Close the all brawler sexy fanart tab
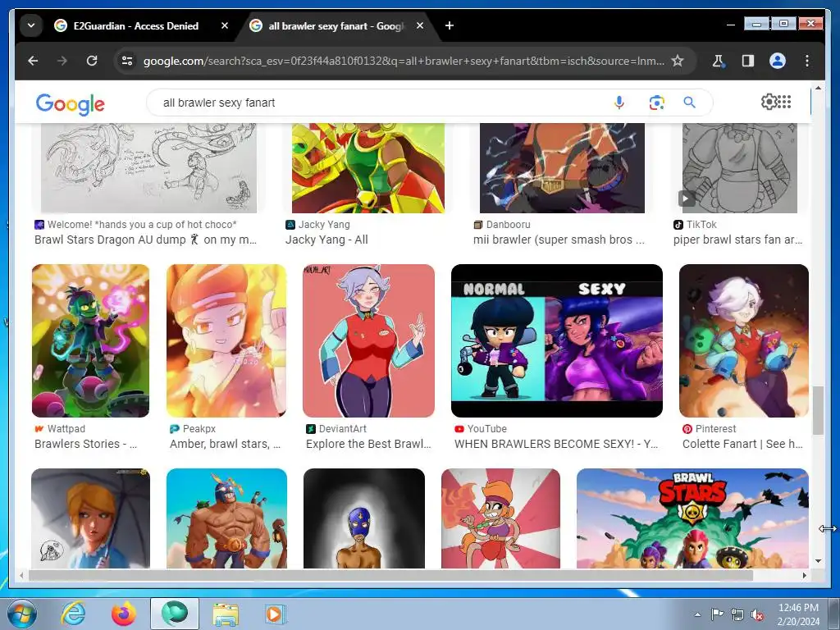 tap(420, 25)
